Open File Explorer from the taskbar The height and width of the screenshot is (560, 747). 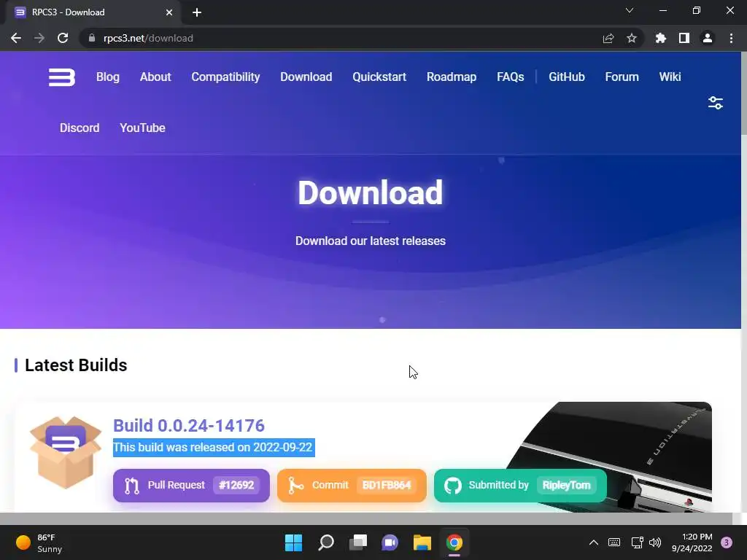tap(422, 542)
